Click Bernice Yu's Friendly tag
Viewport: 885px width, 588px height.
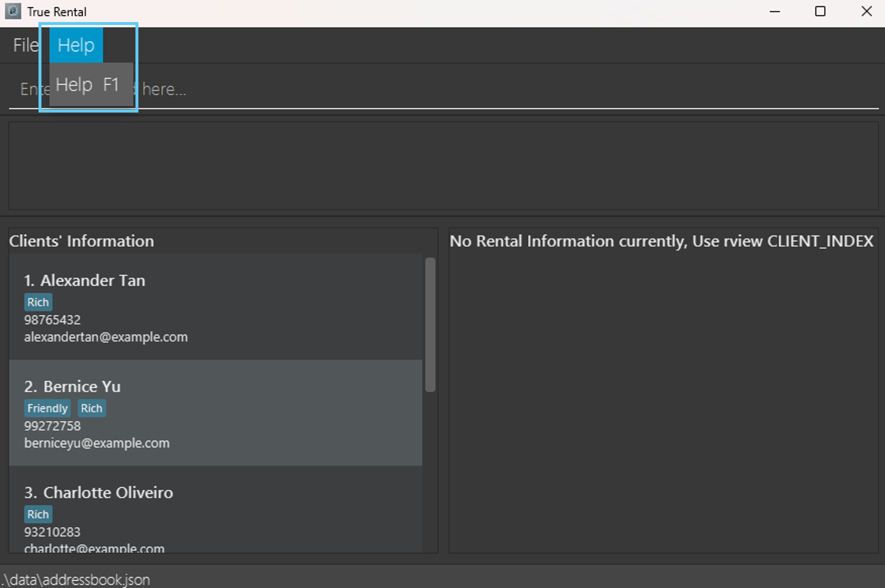pos(48,408)
